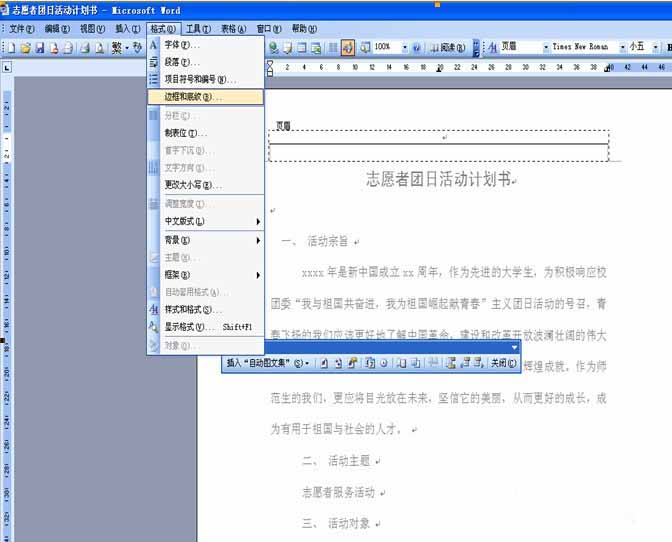Click the Save floppy disk icon
The image size is (672, 542).
pyautogui.click(x=40, y=48)
